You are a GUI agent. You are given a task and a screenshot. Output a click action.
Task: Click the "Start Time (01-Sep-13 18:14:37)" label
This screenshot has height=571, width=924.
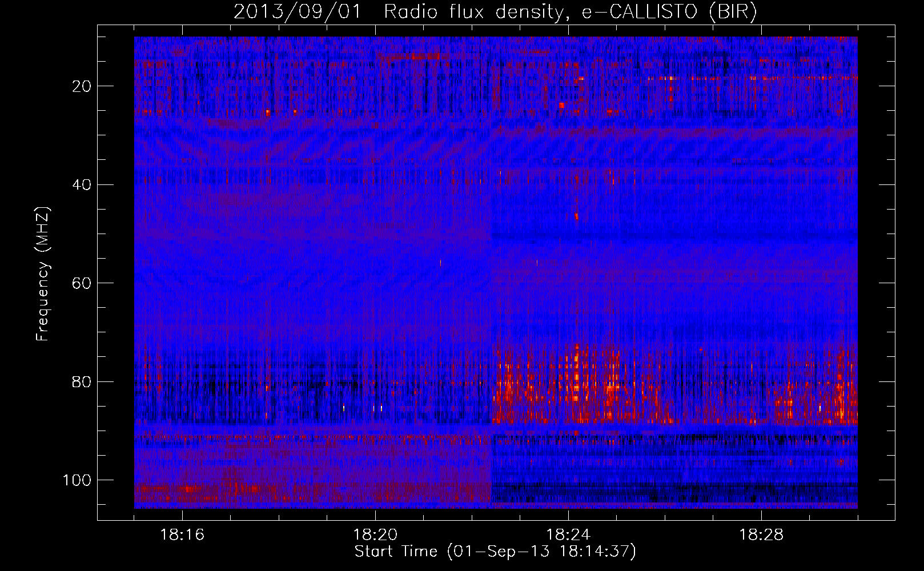click(495, 552)
